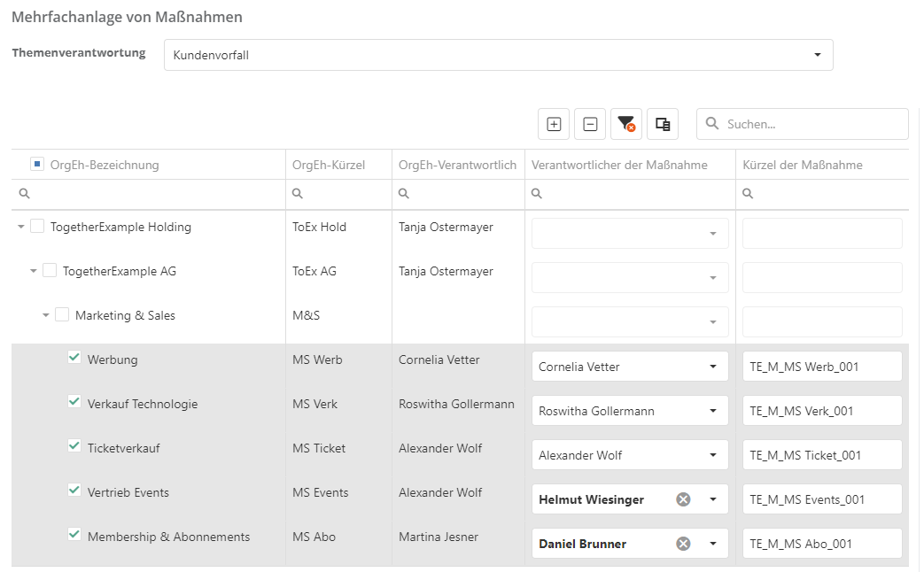Toggle the Ticketverkauf row checkbox
This screenshot has height=572, width=924.
74,446
